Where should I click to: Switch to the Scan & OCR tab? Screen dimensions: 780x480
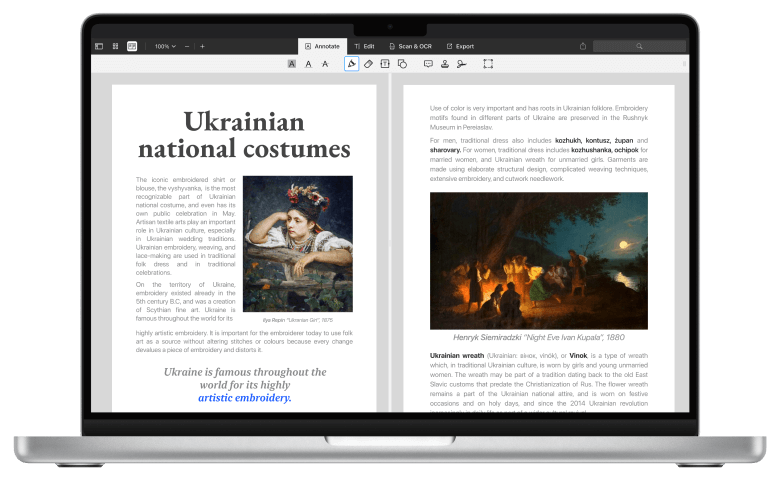coord(410,46)
